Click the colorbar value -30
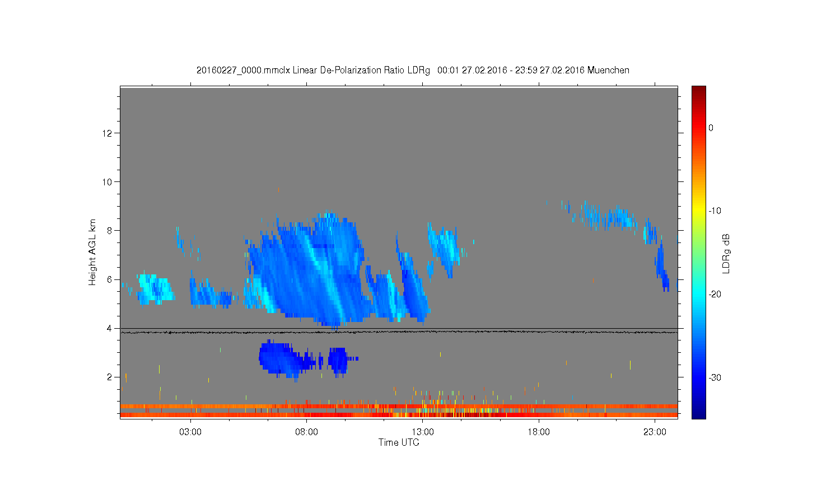 (715, 378)
